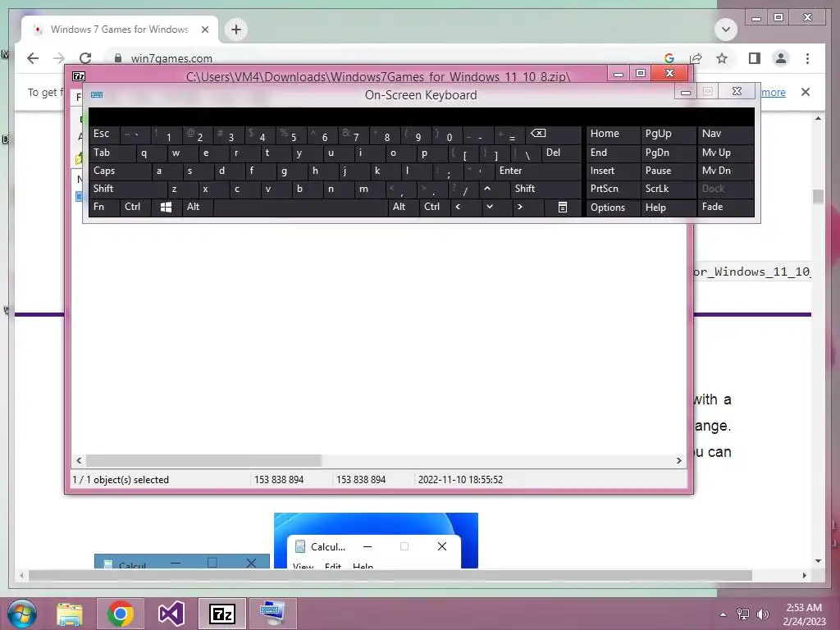Click the browser page horizontal scrollbar thumb
Screen dimensions: 840x630
390,575
